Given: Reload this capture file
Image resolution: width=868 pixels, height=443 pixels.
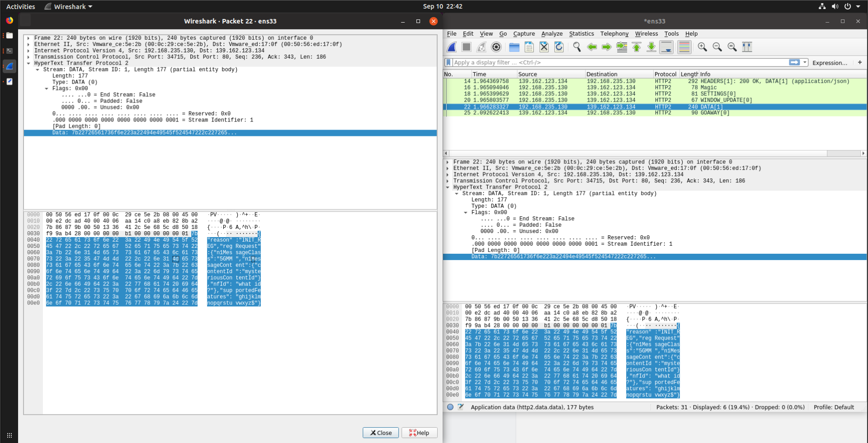Looking at the screenshot, I should click(x=559, y=47).
